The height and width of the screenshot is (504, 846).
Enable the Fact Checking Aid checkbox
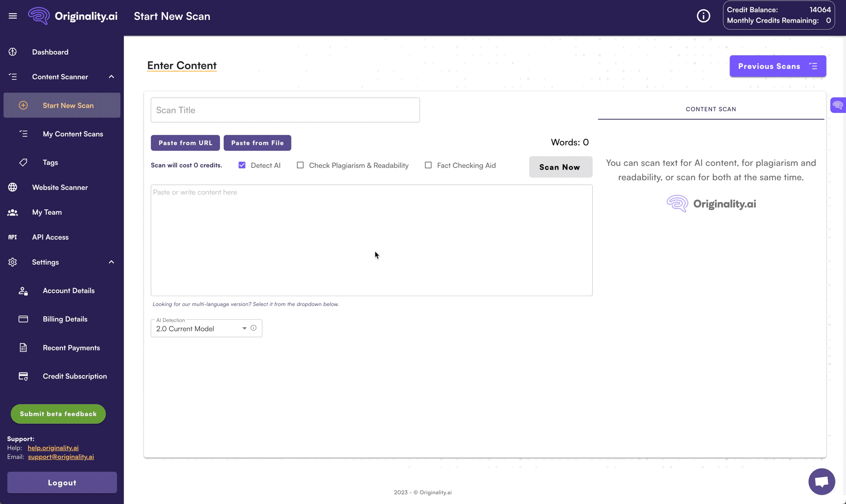click(428, 165)
